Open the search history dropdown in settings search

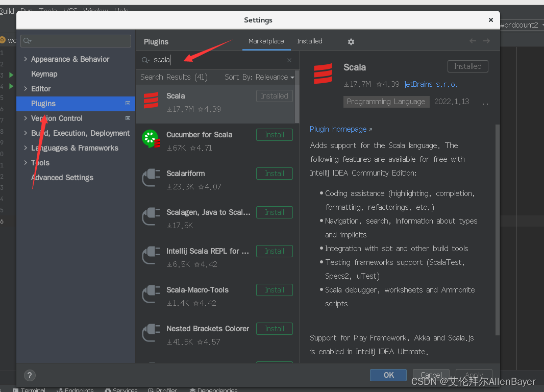click(x=27, y=41)
